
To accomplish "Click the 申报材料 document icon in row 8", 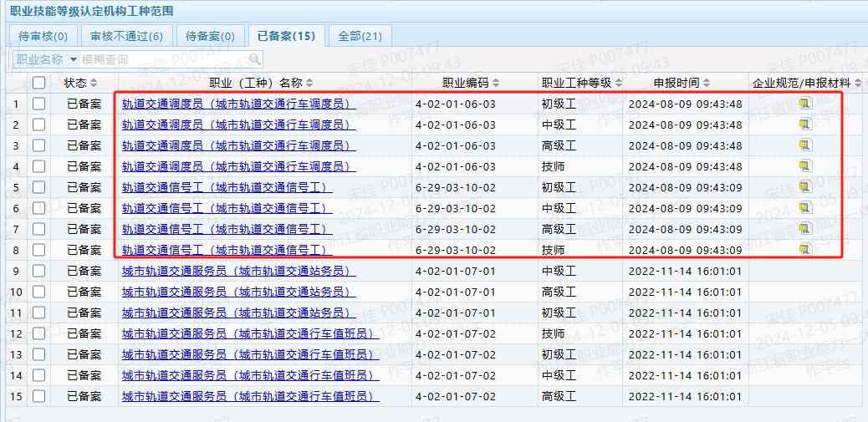I will point(804,250).
